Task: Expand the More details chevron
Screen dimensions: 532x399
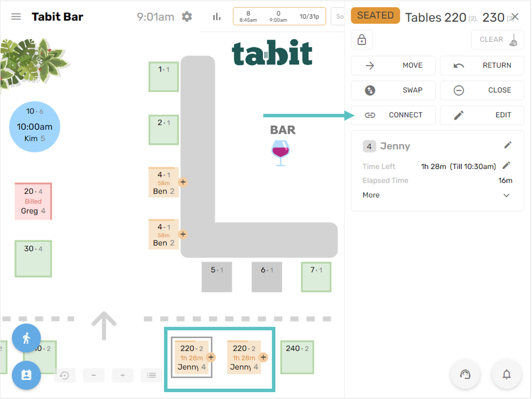Action: pyautogui.click(x=507, y=195)
